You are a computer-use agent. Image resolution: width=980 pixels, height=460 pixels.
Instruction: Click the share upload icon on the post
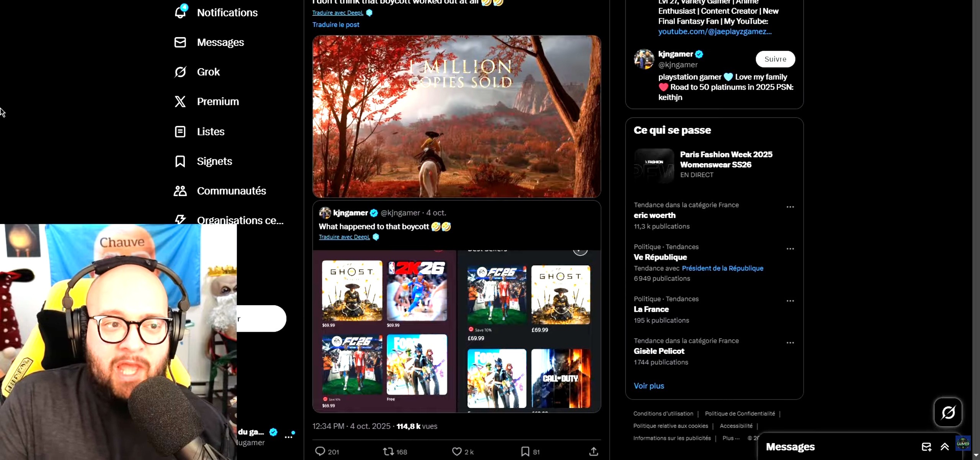(x=593, y=452)
